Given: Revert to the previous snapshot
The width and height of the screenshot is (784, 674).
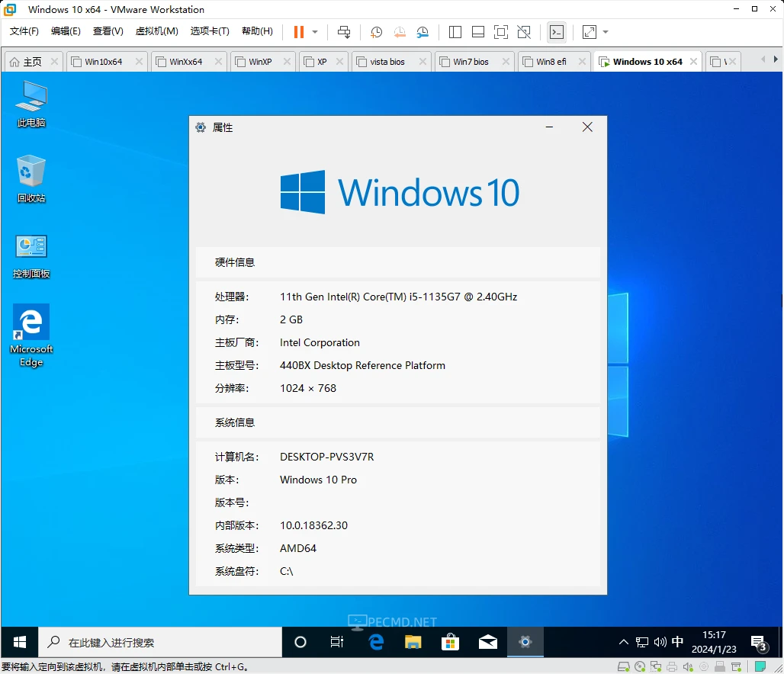Looking at the screenshot, I should pyautogui.click(x=400, y=32).
